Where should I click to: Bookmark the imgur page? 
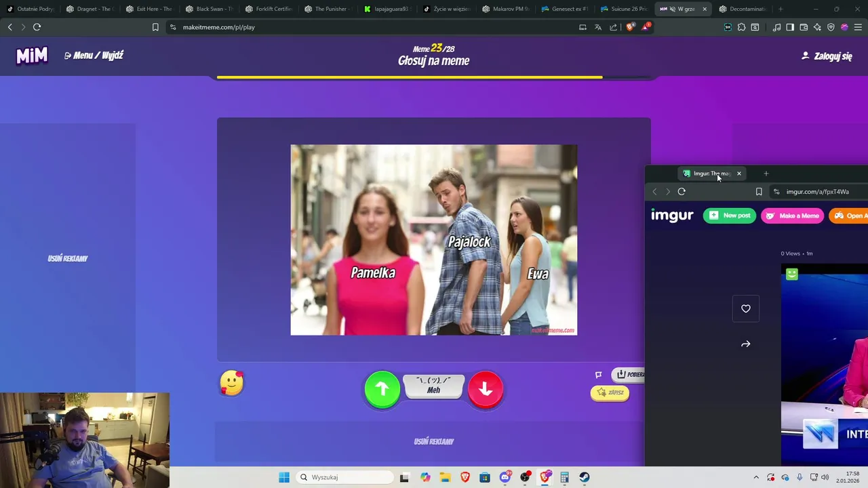pyautogui.click(x=759, y=192)
